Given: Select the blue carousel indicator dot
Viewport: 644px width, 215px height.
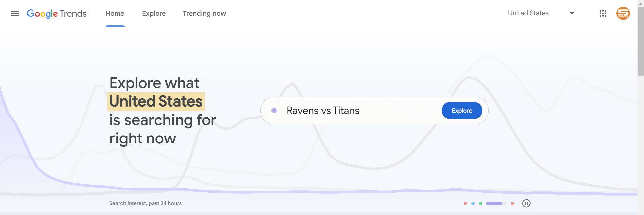Looking at the screenshot, I should pos(473,203).
